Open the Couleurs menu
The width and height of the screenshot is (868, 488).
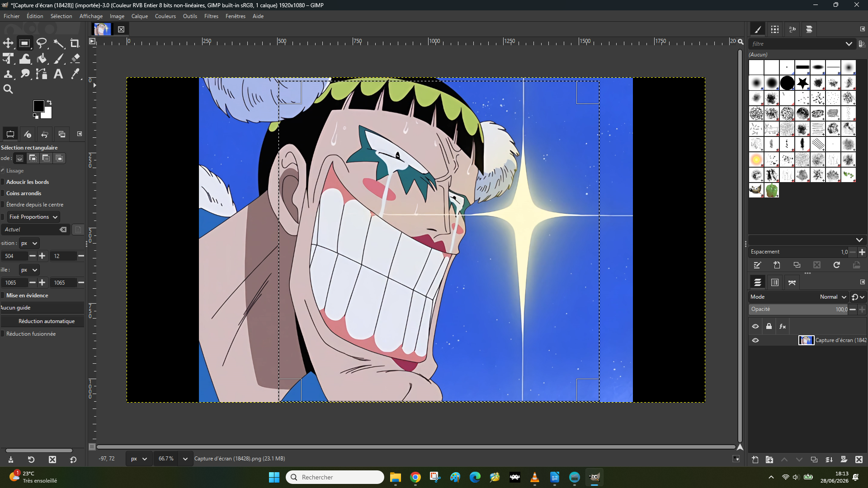165,16
